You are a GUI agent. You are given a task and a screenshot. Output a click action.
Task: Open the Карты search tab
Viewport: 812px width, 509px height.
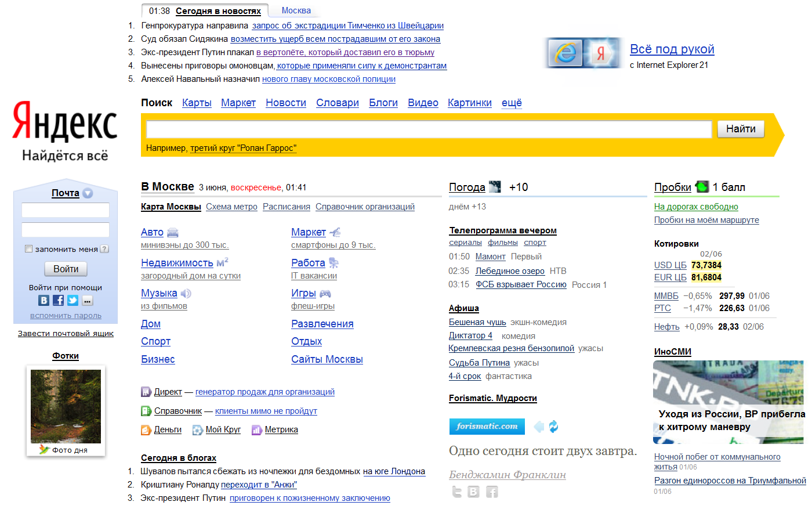197,103
